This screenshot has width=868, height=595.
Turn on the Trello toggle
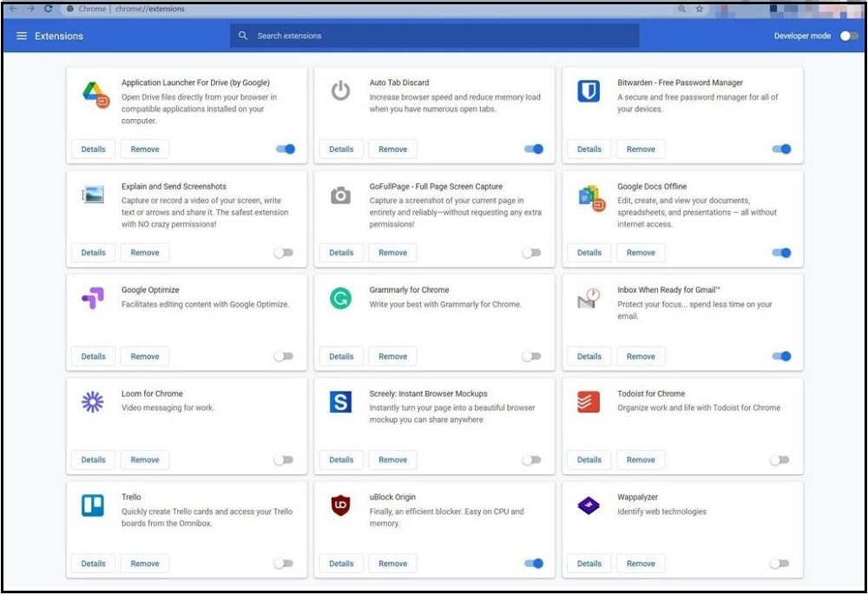pos(284,564)
